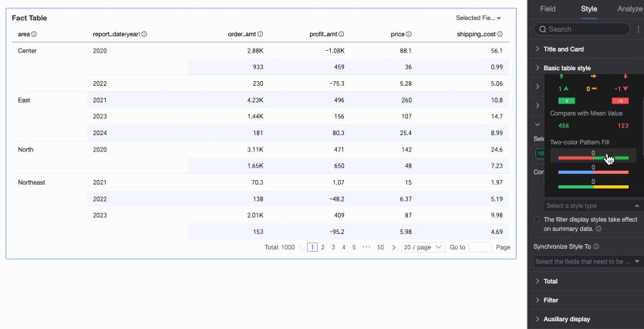Select green up arrow icon style
Viewport: 644px width, 329px height.
[561, 76]
